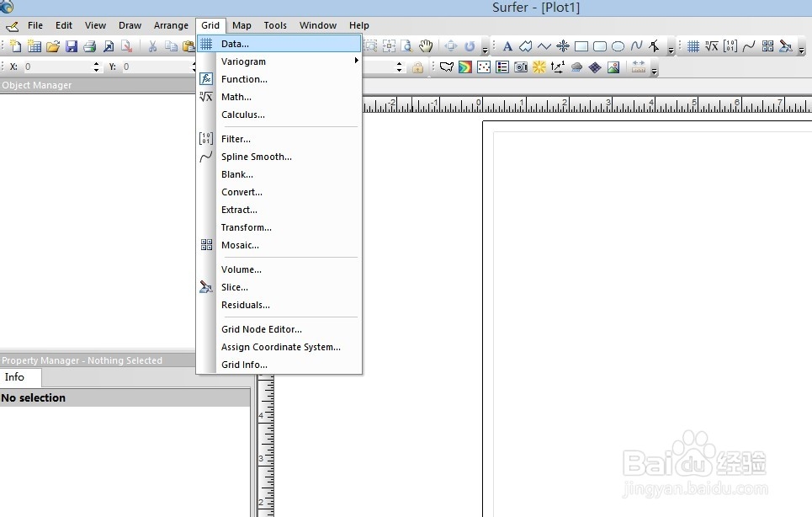
Task: Select the Text tool letter A
Action: [x=507, y=46]
